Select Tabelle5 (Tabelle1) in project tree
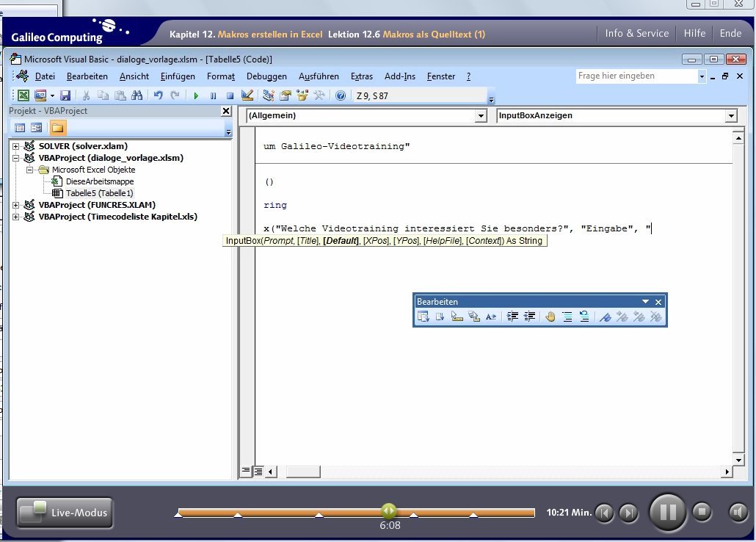The width and height of the screenshot is (756, 542). tap(99, 193)
